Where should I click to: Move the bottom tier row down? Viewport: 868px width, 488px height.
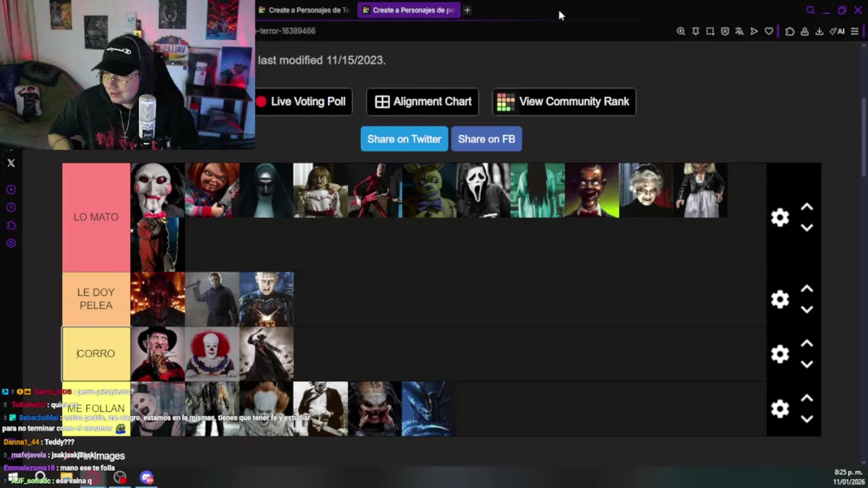(x=807, y=420)
